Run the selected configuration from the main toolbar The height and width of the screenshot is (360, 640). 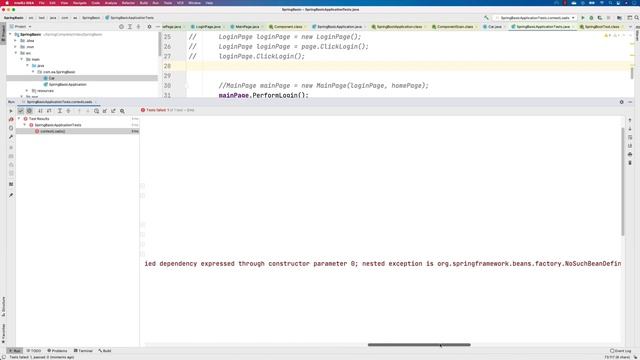(x=583, y=18)
